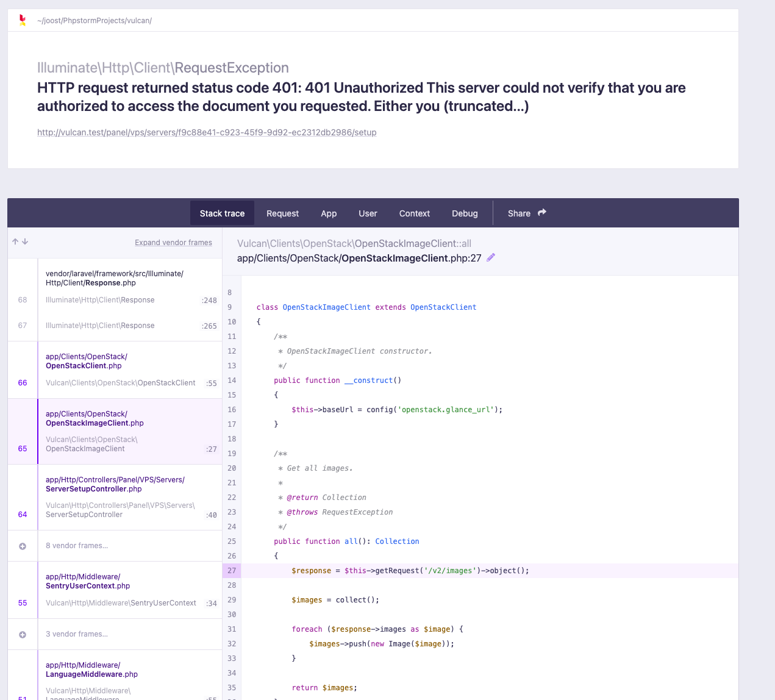Image resolution: width=775 pixels, height=700 pixels.
Task: Open the vulcan.test setup URL link
Action: [x=207, y=132]
